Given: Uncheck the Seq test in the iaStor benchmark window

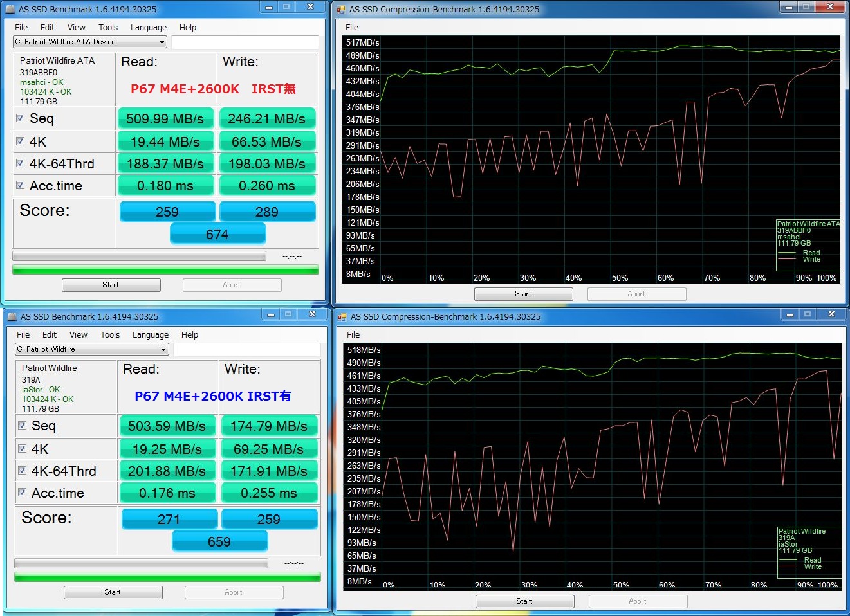Looking at the screenshot, I should [23, 426].
